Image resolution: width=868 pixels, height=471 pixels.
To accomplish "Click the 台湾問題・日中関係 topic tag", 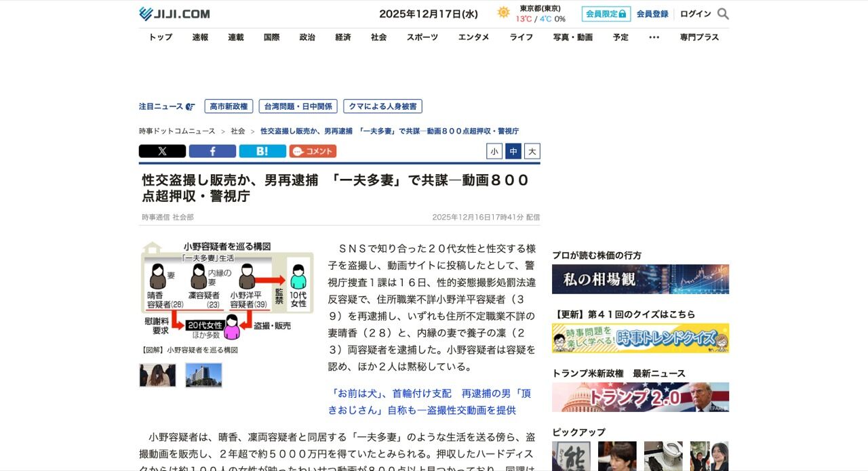I will [298, 106].
